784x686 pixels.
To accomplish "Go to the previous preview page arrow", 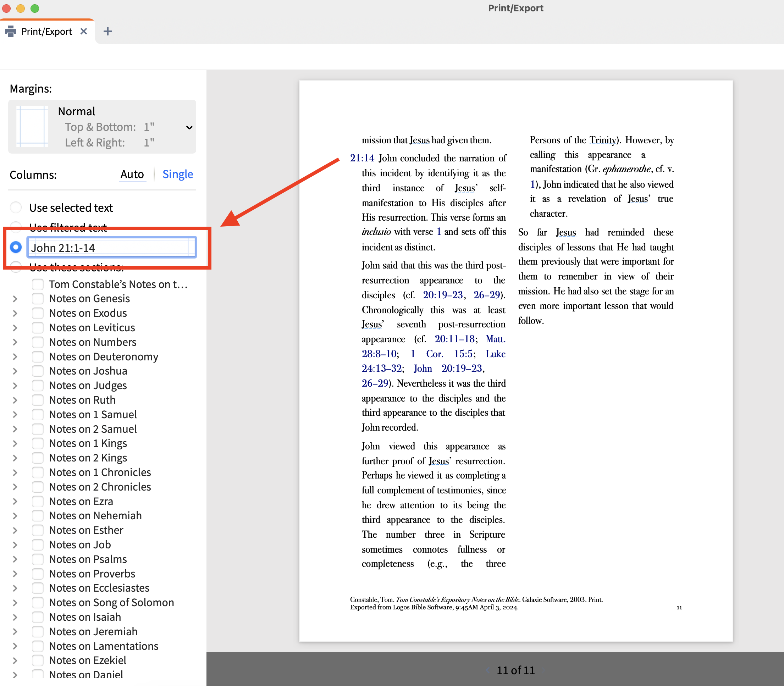I will coord(488,670).
